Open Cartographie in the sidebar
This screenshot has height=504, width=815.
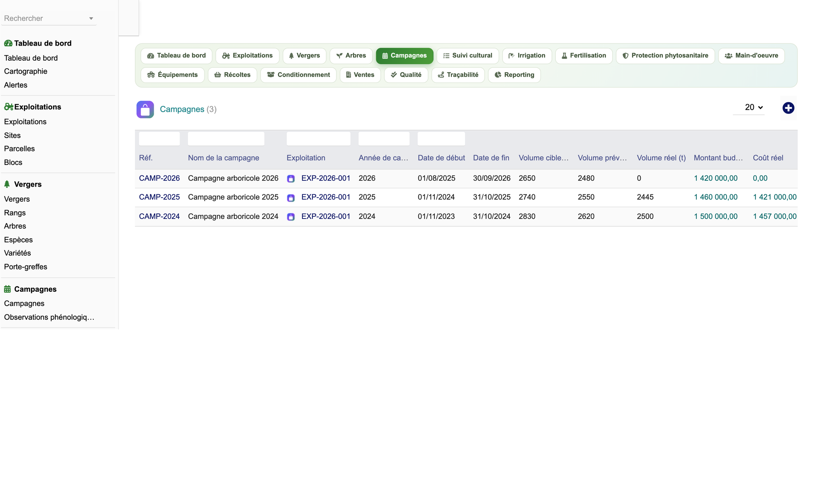coord(26,71)
